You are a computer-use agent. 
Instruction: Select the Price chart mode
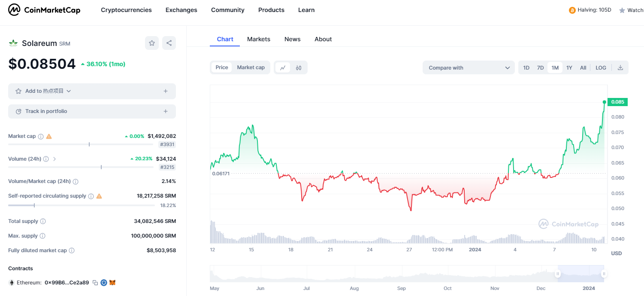(222, 67)
